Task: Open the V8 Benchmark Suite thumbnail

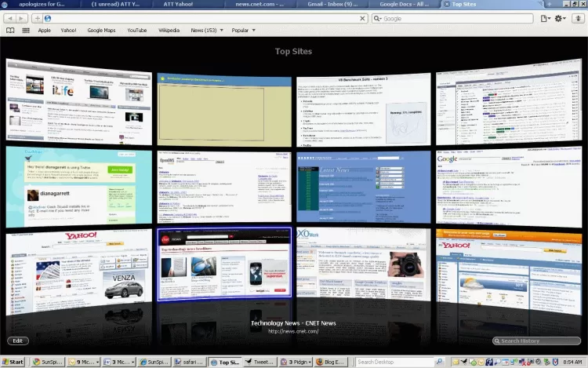Action: coord(363,110)
